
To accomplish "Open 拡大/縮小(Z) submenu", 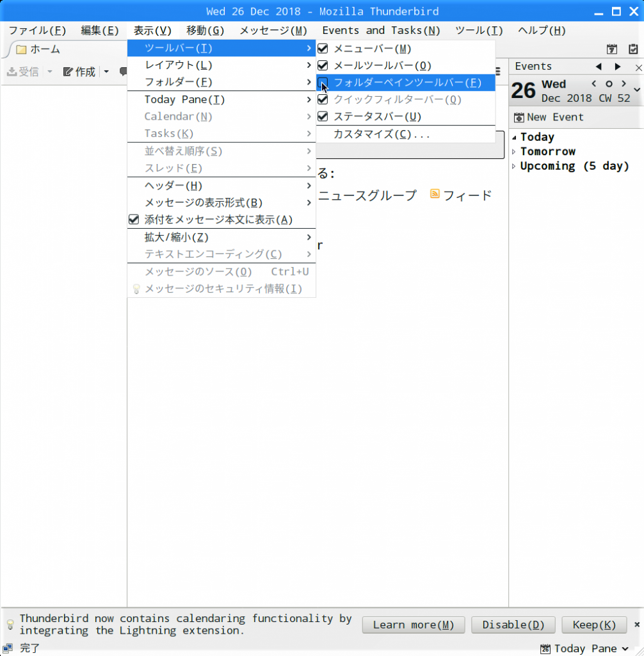I will click(x=221, y=237).
